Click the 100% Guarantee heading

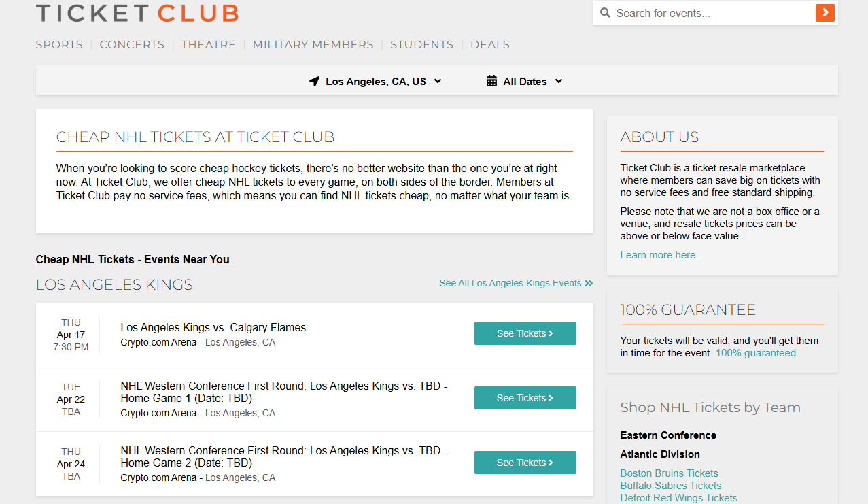tap(688, 309)
